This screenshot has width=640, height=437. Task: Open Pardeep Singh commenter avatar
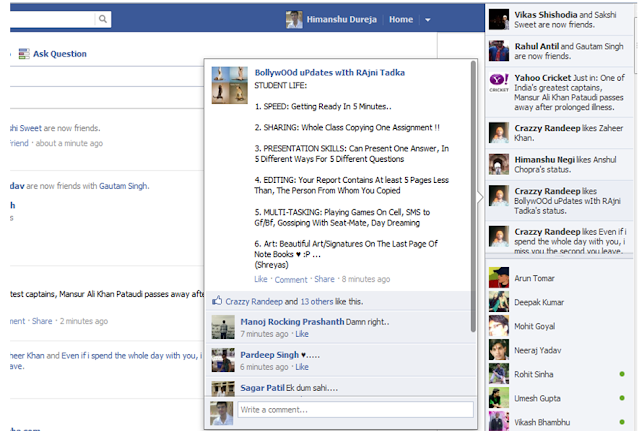(x=223, y=360)
